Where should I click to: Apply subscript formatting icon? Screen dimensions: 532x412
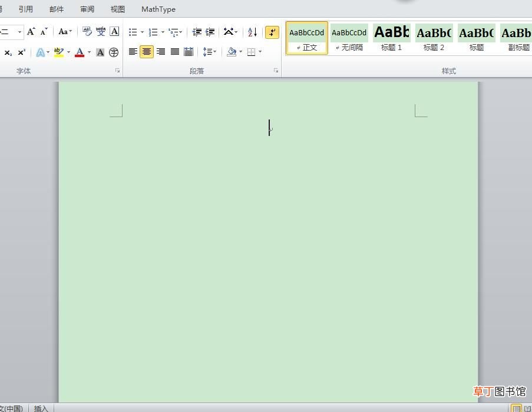click(x=8, y=52)
